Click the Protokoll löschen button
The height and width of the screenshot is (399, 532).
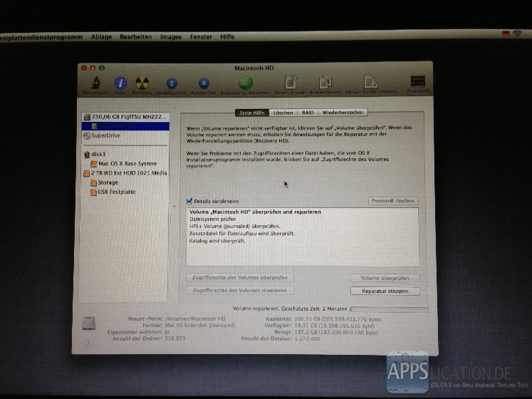coord(393,201)
